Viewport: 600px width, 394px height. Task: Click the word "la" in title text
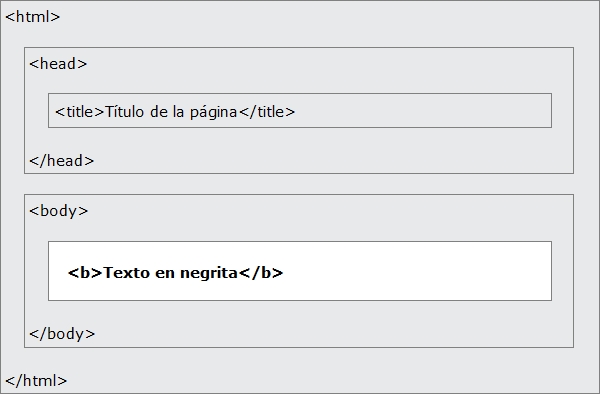pyautogui.click(x=178, y=112)
